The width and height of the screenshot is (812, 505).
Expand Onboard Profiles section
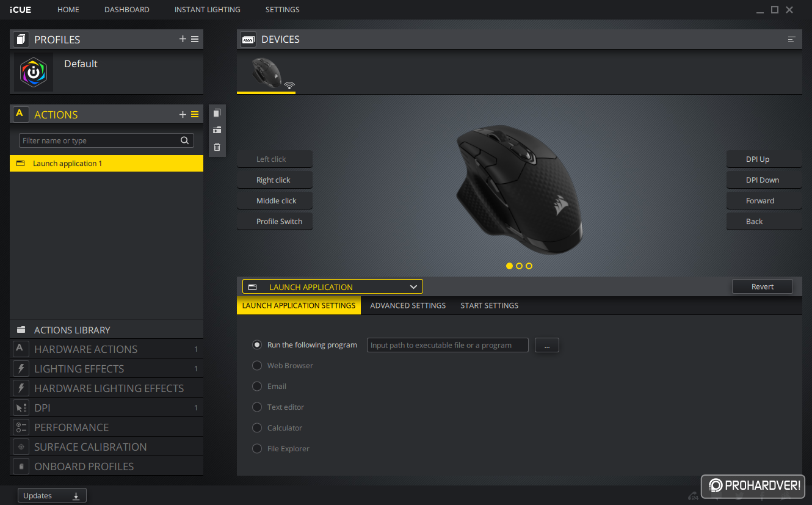click(x=106, y=467)
